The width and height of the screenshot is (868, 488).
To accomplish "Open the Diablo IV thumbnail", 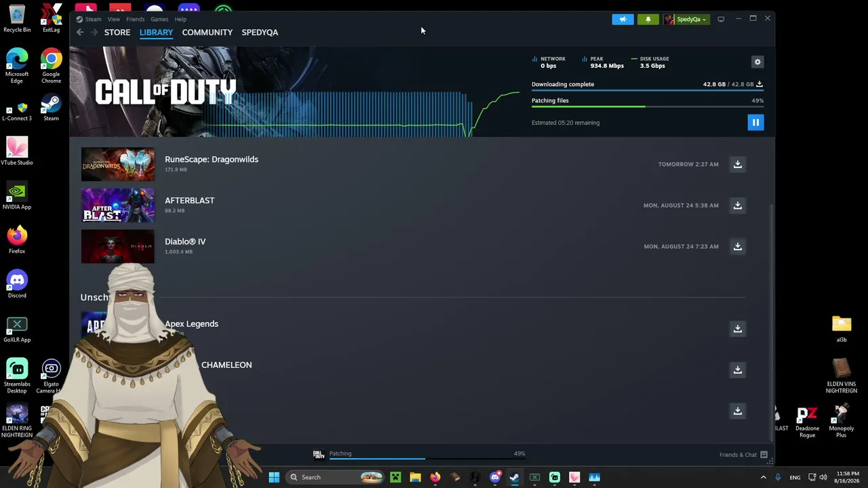I will click(118, 246).
